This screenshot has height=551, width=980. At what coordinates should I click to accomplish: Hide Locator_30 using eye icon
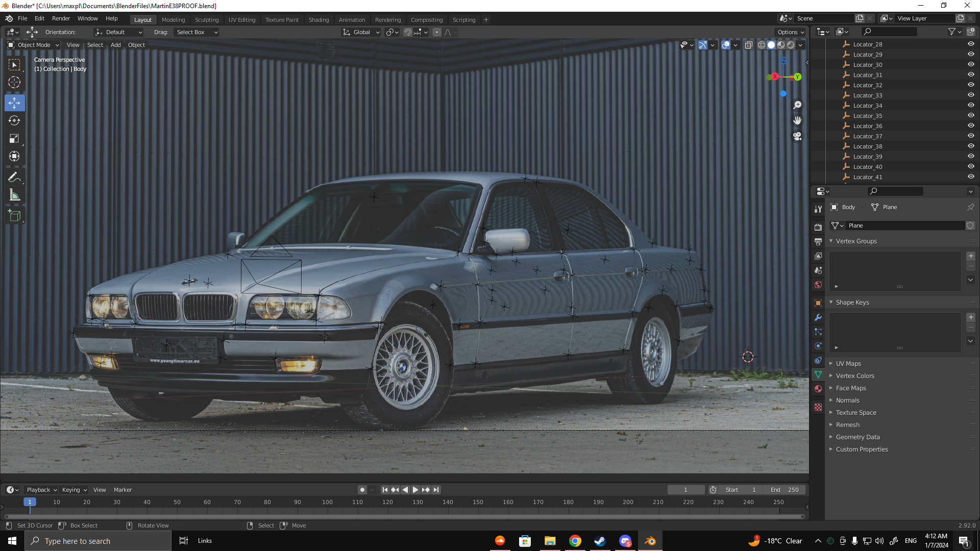971,65
